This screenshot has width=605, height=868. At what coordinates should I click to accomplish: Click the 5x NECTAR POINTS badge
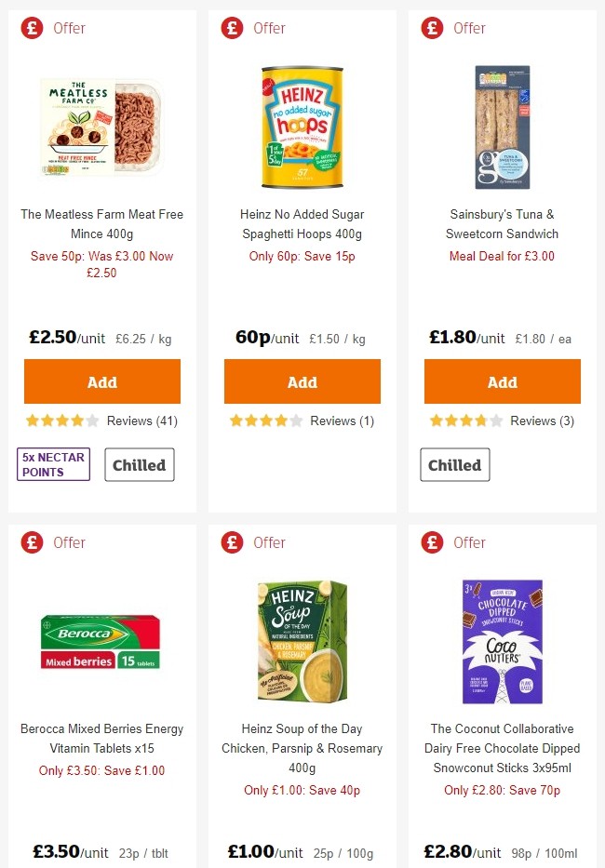point(53,464)
